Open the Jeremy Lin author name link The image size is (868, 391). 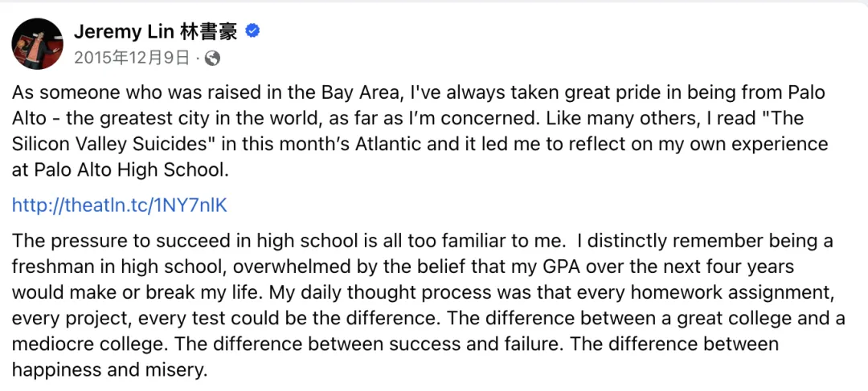click(120, 31)
